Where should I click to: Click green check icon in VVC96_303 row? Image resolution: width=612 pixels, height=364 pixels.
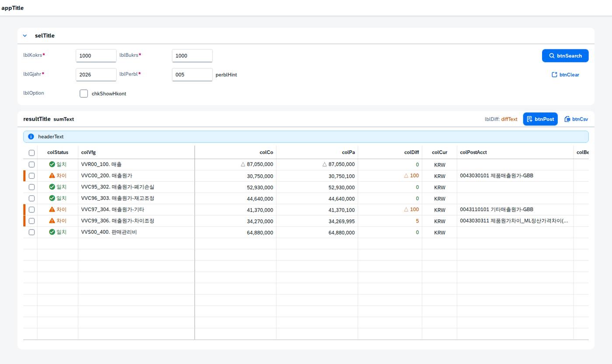pos(52,198)
